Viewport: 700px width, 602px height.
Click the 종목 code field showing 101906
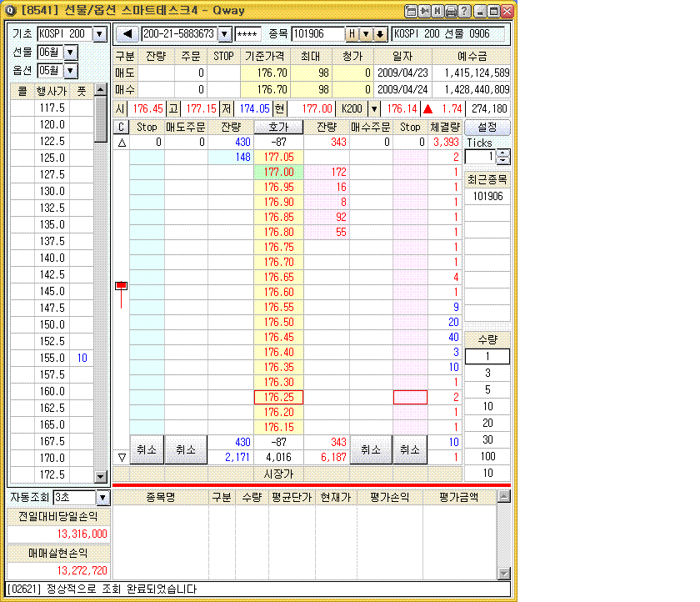pos(318,34)
